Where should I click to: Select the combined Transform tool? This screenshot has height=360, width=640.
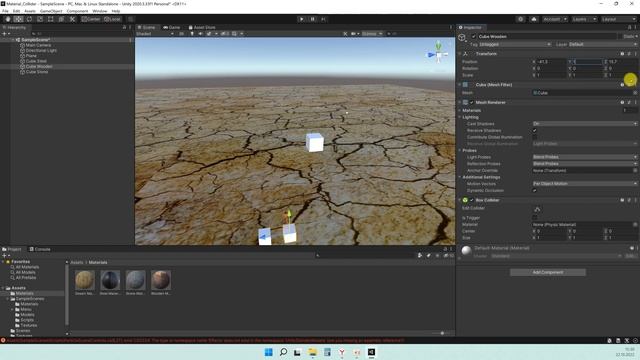(x=61, y=19)
